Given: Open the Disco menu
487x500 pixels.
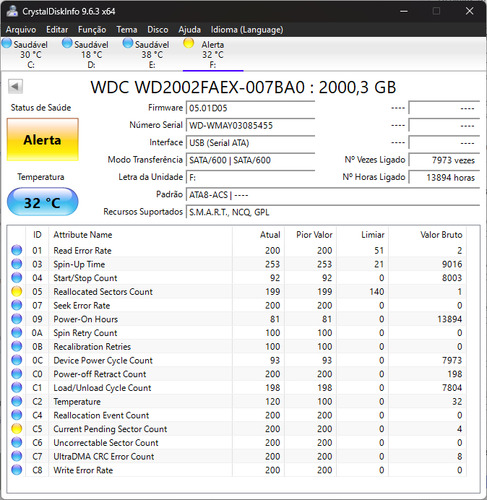Looking at the screenshot, I should (158, 30).
